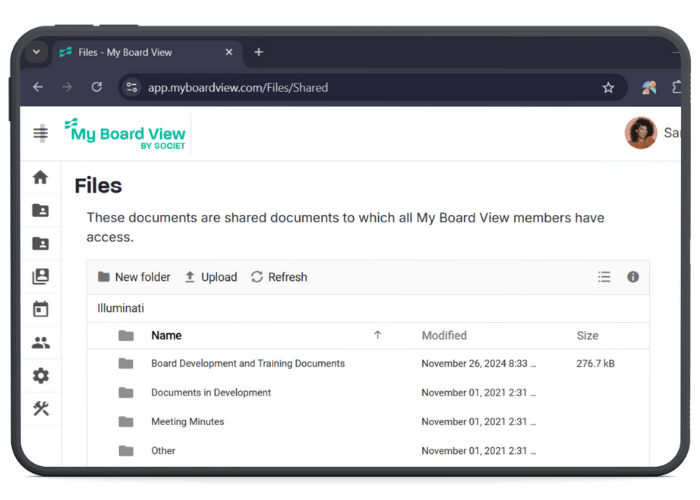Screen dimensions: 700x500
Task: Open the members people sidebar icon
Action: [x=41, y=342]
